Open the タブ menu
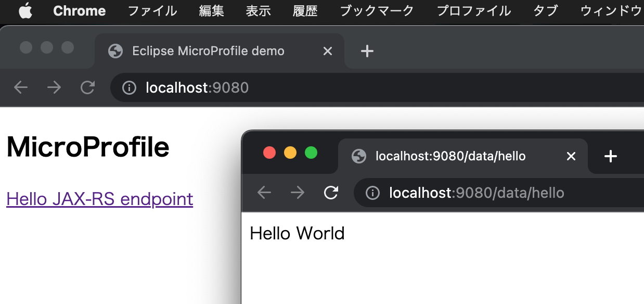644x304 pixels. click(x=546, y=11)
